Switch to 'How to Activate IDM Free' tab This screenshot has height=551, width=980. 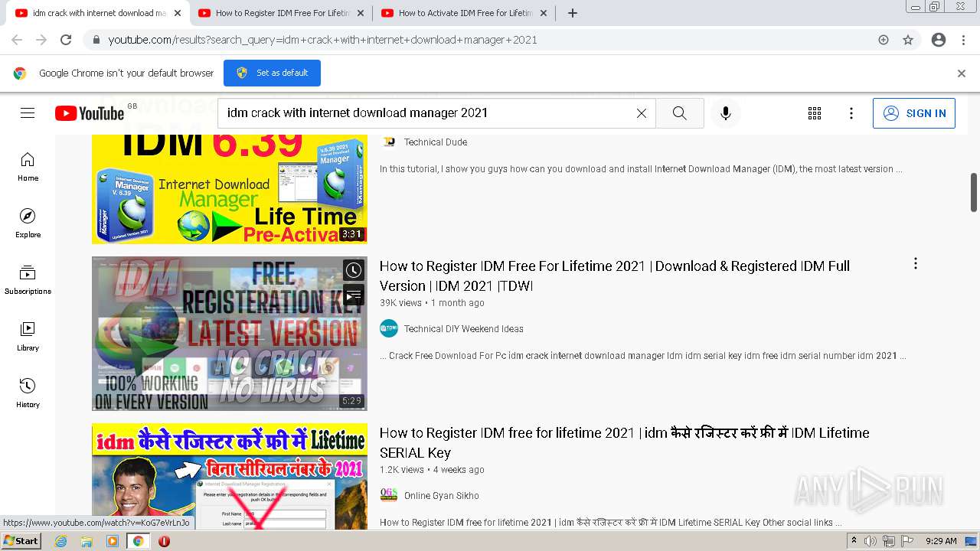(465, 13)
